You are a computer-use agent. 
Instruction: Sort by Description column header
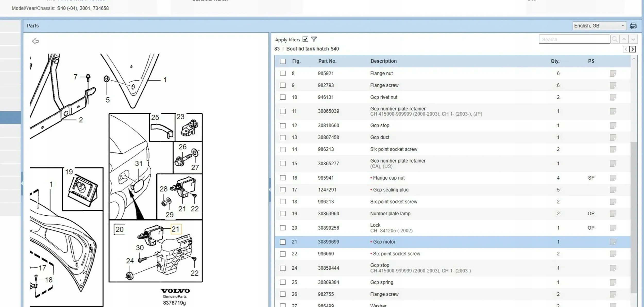point(383,61)
